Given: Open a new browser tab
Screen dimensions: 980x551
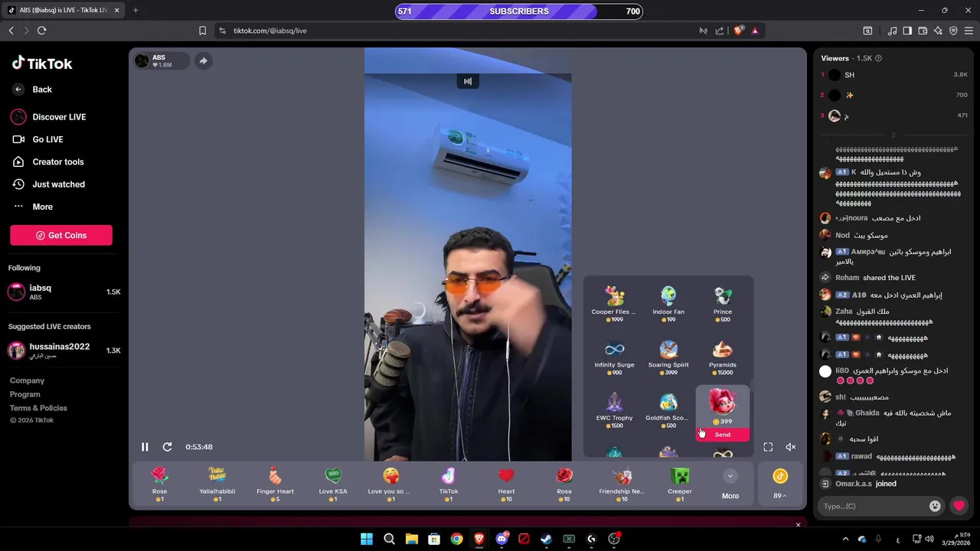Looking at the screenshot, I should [136, 10].
